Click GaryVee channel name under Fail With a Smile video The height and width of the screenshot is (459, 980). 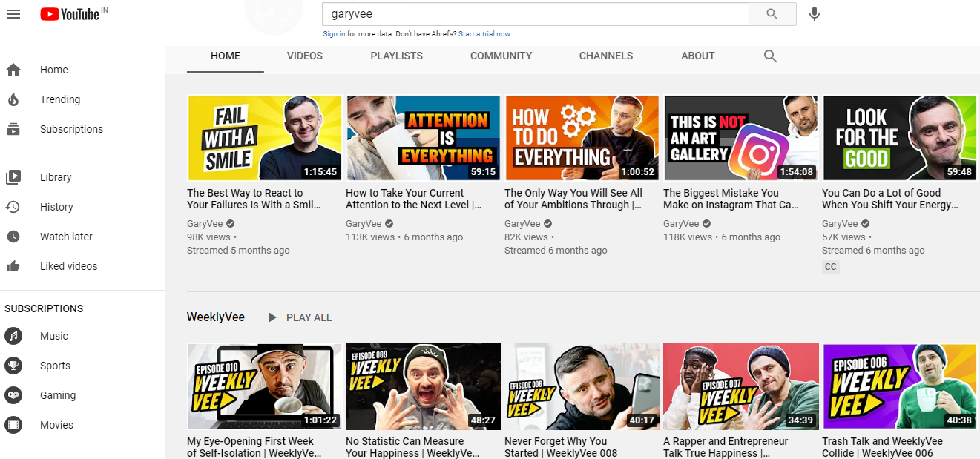tap(205, 224)
